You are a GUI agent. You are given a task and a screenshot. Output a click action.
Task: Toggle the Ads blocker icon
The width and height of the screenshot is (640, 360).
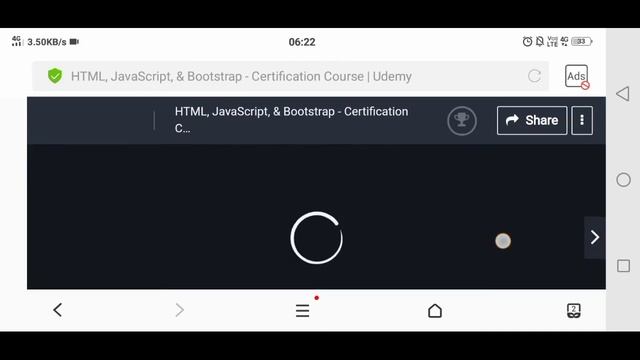coord(577,77)
